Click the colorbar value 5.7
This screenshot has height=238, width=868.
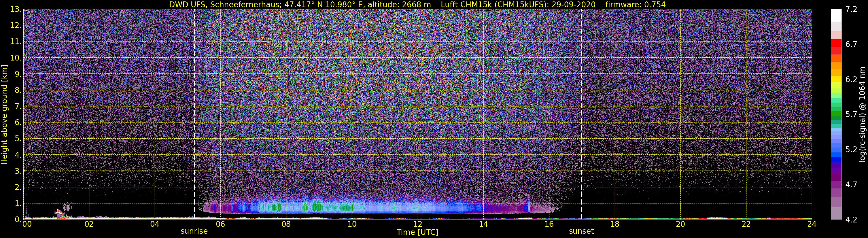pos(851,115)
